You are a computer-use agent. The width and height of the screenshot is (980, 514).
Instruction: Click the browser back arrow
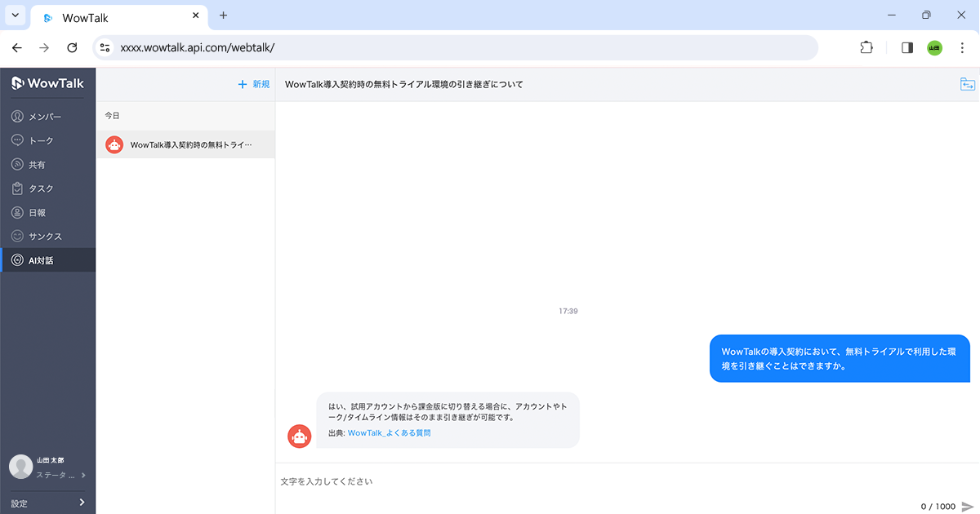[x=17, y=48]
